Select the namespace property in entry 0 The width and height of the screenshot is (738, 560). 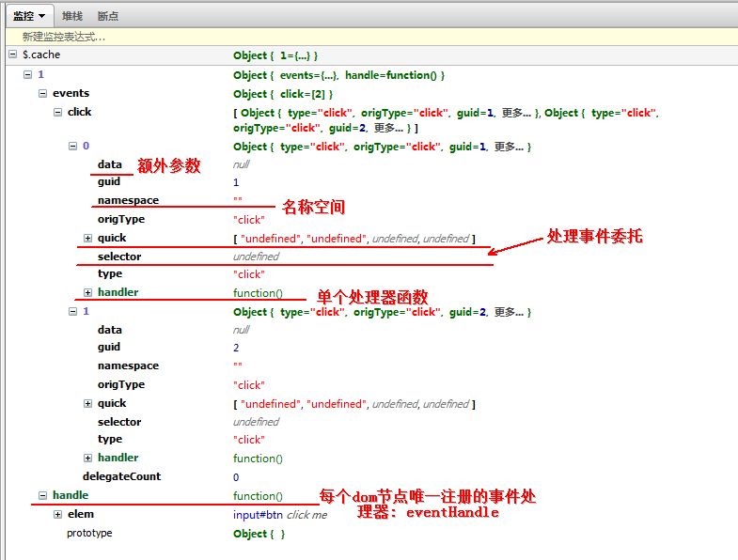tap(128, 200)
